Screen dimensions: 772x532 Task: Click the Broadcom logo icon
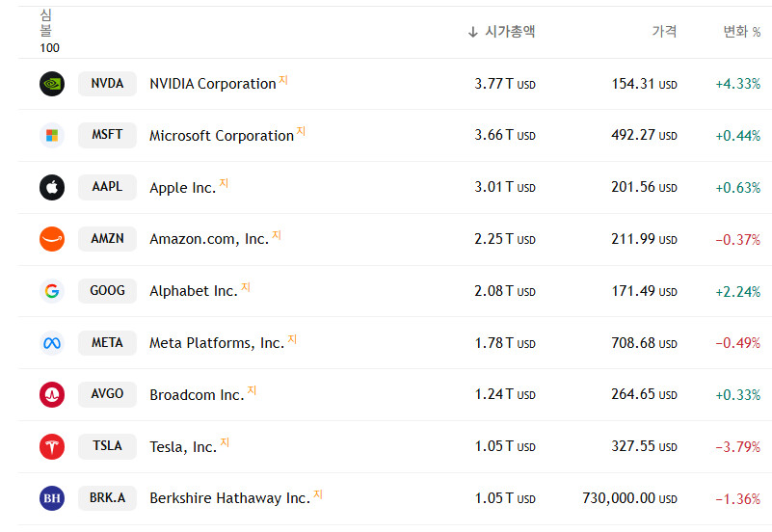pos(52,394)
